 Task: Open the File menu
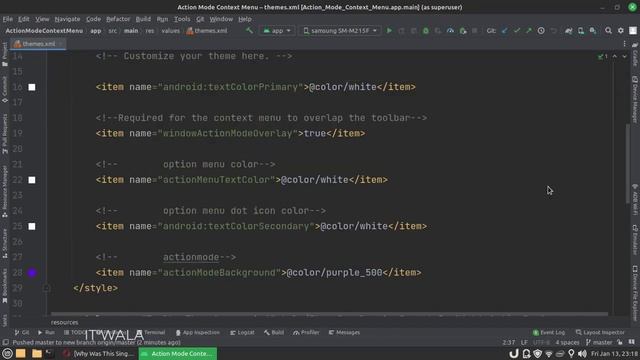pyautogui.click(x=7, y=19)
